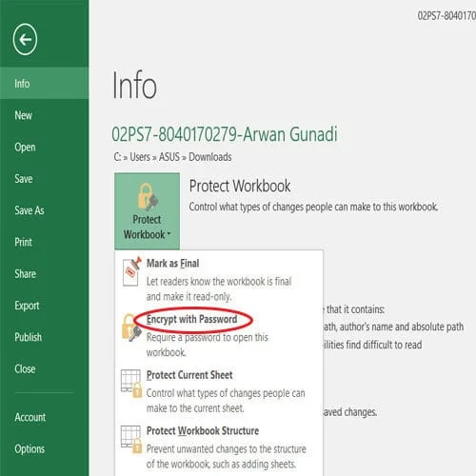476x476 pixels.
Task: Open Excel Options from the sidebar
Action: coord(45,448)
